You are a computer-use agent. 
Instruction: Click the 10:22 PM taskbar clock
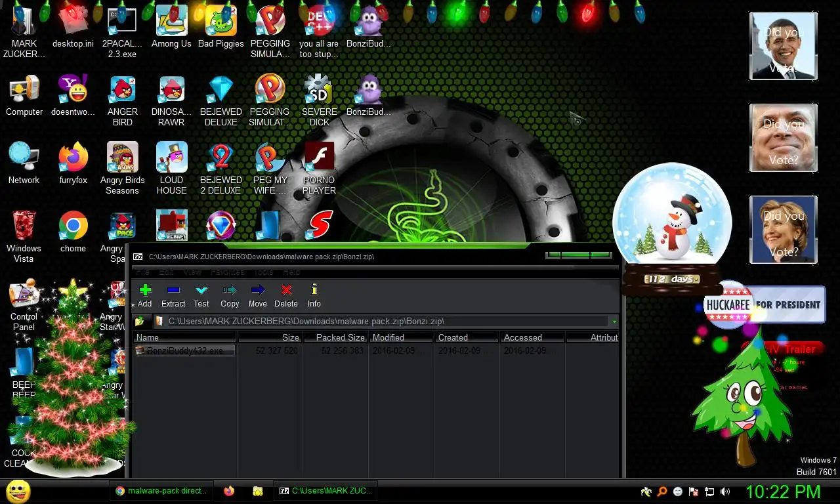[783, 491]
